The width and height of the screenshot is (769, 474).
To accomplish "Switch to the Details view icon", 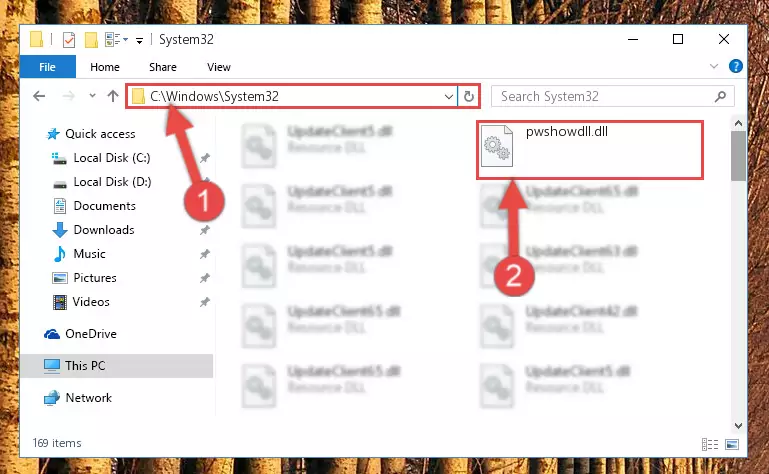I will click(x=710, y=445).
